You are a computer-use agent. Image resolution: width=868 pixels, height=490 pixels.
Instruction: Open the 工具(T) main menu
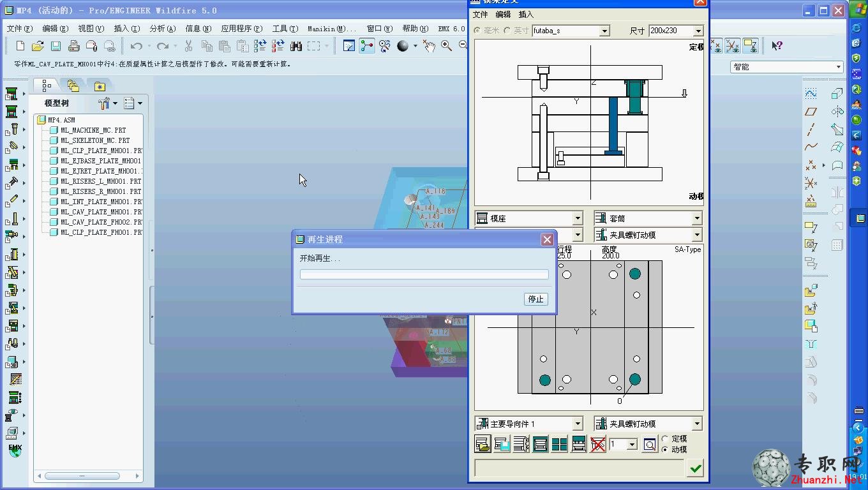285,29
